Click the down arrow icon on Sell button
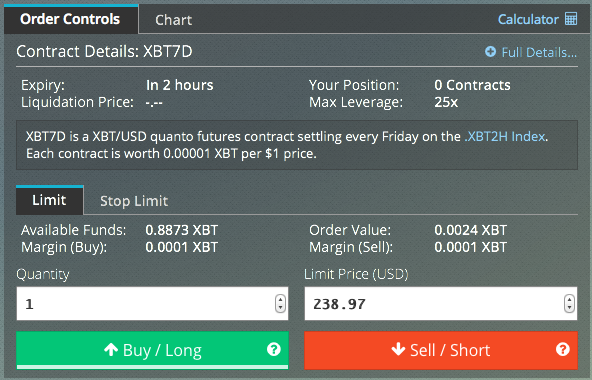Image resolution: width=592 pixels, height=380 pixels. point(398,349)
